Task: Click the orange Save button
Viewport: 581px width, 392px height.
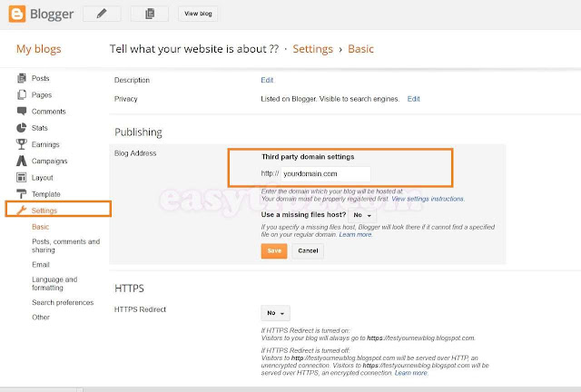Action: click(274, 250)
